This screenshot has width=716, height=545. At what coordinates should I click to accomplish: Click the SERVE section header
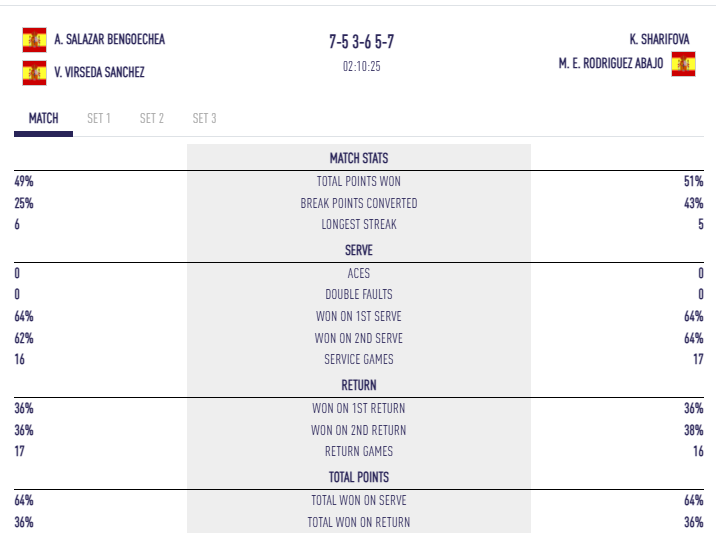(359, 250)
